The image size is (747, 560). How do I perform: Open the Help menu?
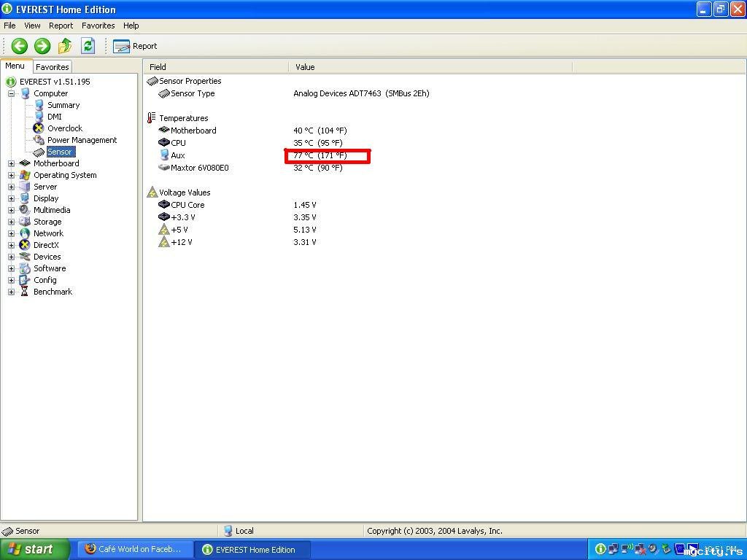(131, 26)
